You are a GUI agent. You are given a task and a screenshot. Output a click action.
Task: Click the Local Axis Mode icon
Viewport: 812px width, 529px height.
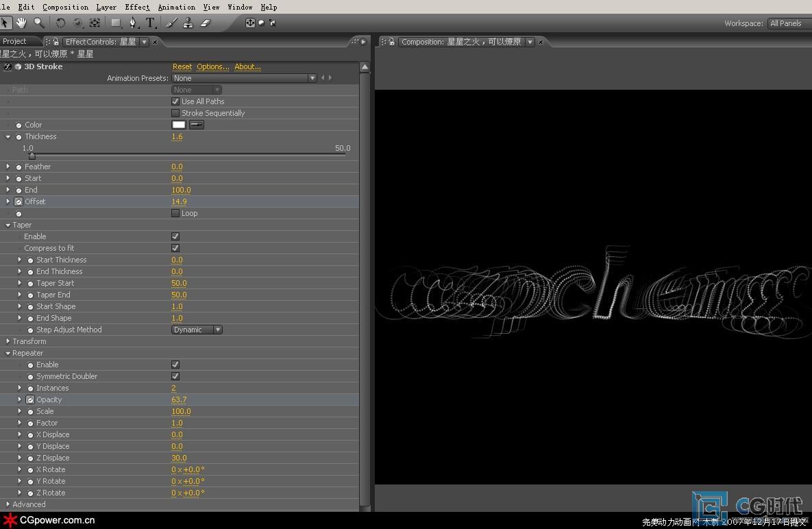tap(250, 23)
